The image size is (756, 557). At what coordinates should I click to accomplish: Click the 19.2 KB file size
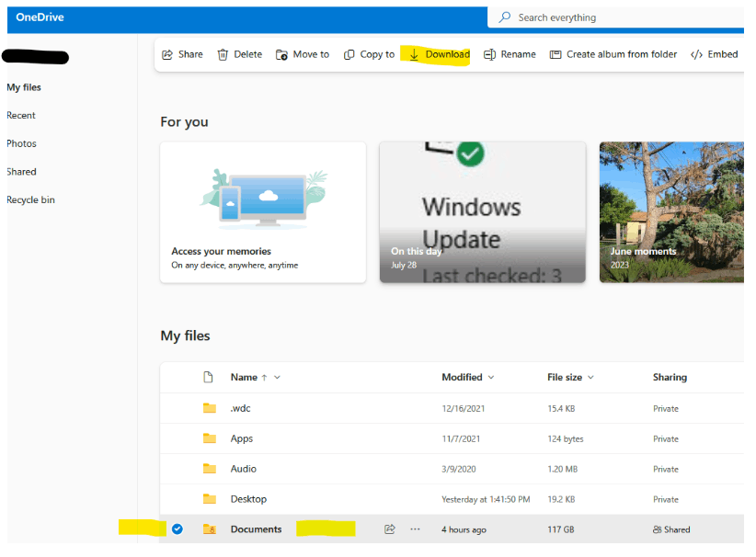[x=561, y=500]
